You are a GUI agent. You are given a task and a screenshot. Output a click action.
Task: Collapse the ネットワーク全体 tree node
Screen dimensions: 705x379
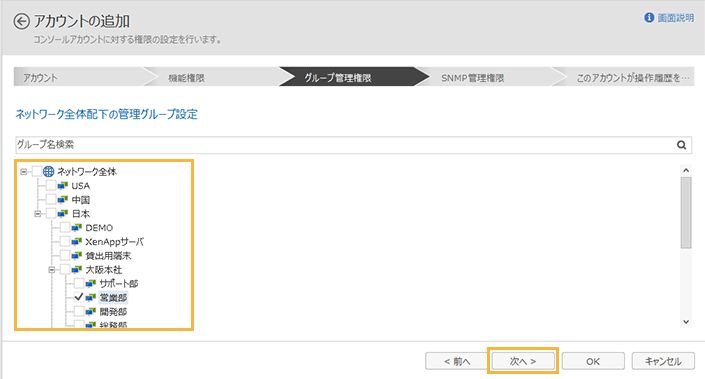(24, 172)
